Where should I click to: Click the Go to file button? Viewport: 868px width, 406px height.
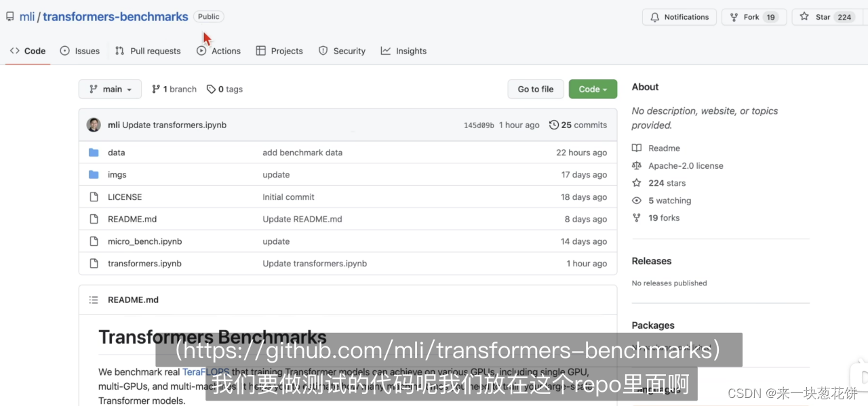(536, 89)
